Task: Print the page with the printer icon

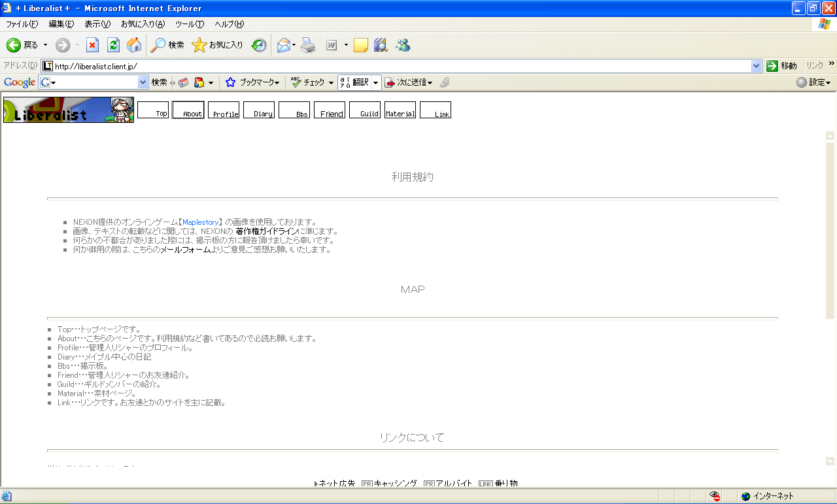Action: coord(308,45)
